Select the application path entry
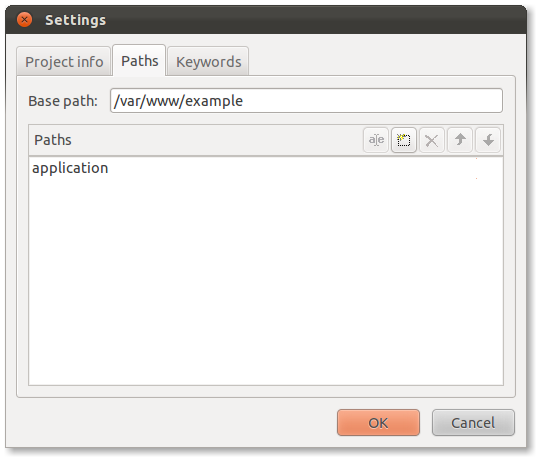536x457 pixels. tap(266, 168)
